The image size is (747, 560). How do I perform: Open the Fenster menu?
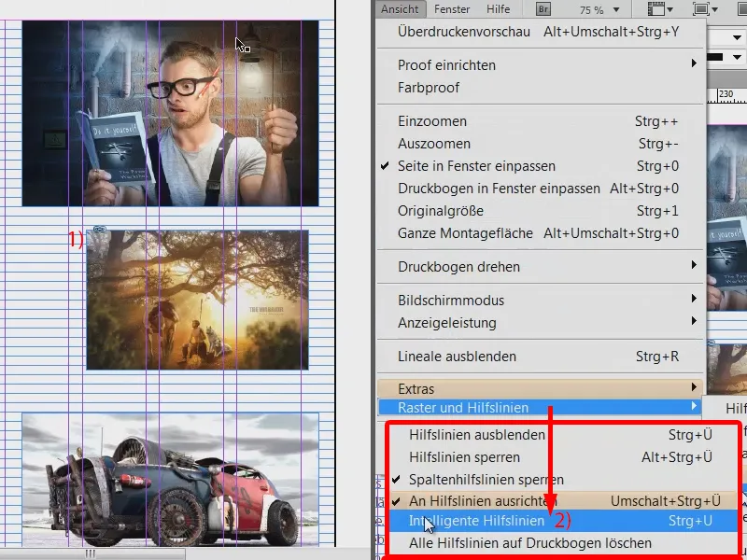(451, 9)
